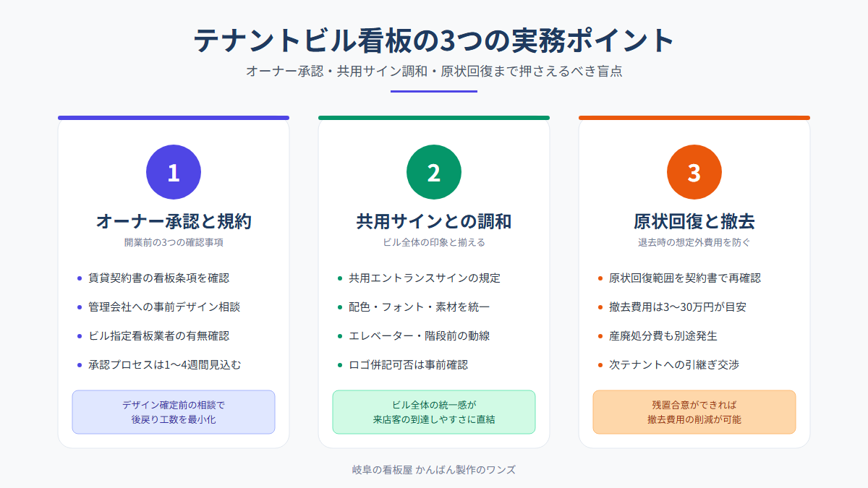Viewport: 868px width, 488px height.
Task: Click the green ビル全体の統一感が callout box
Action: [x=434, y=412]
